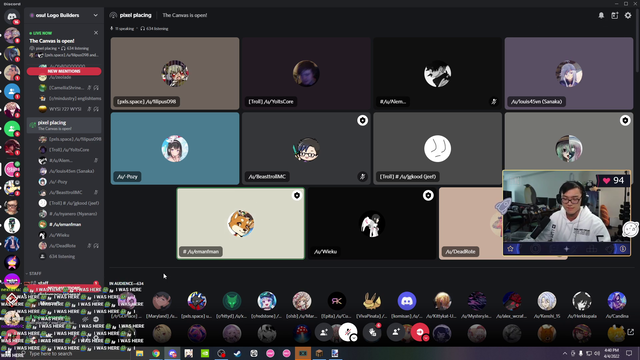The height and width of the screenshot is (360, 640).
Task: Show hidden tray icons chevron
Action: pyautogui.click(x=565, y=353)
